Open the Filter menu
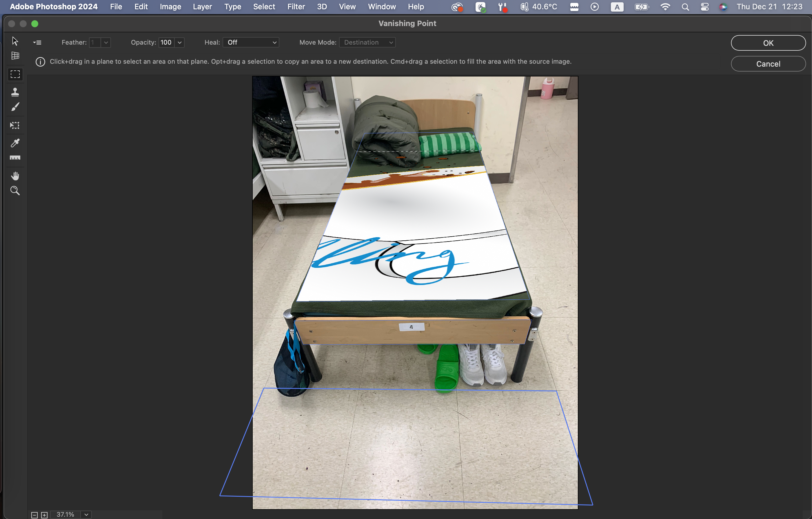Screen dimensions: 812x519 296,7
